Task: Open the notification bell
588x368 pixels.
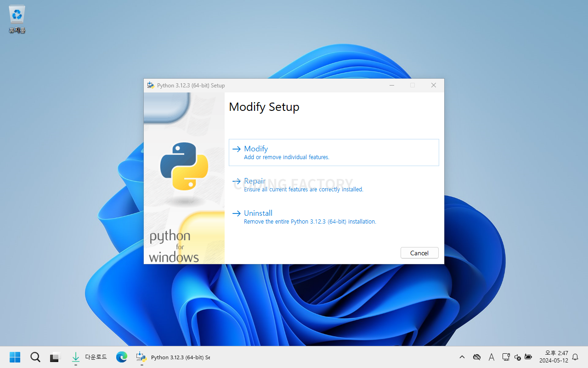Action: click(x=575, y=357)
